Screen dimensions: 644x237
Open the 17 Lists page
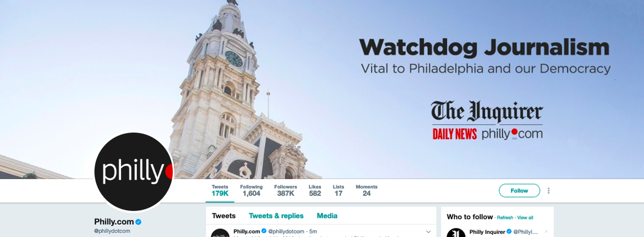[338, 190]
